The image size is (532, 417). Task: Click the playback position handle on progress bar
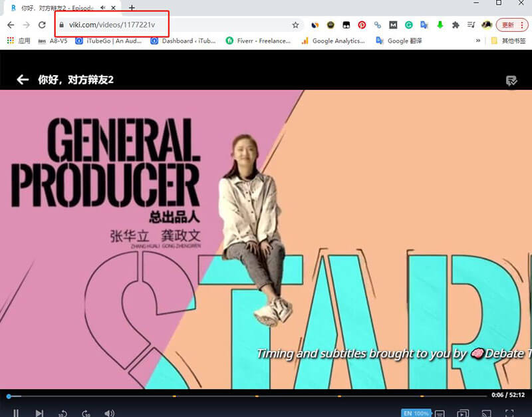9,396
